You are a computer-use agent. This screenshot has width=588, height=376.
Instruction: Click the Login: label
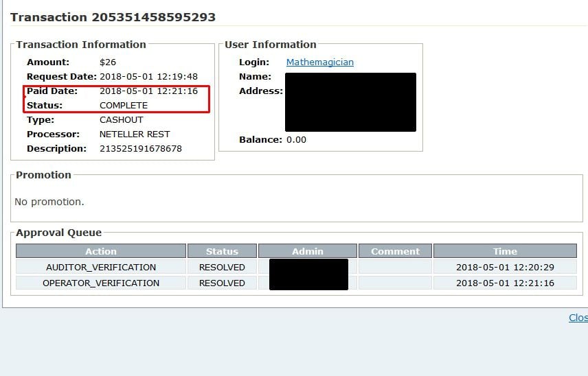click(254, 62)
